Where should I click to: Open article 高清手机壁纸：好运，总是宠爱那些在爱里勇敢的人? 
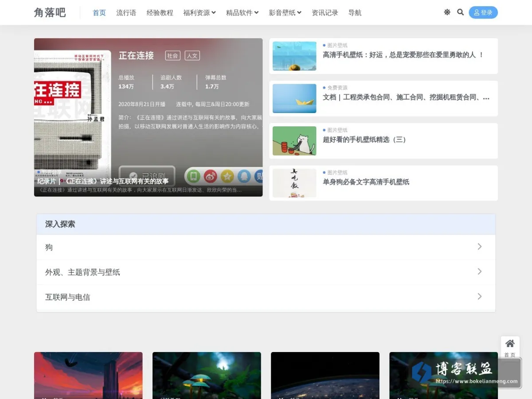403,55
